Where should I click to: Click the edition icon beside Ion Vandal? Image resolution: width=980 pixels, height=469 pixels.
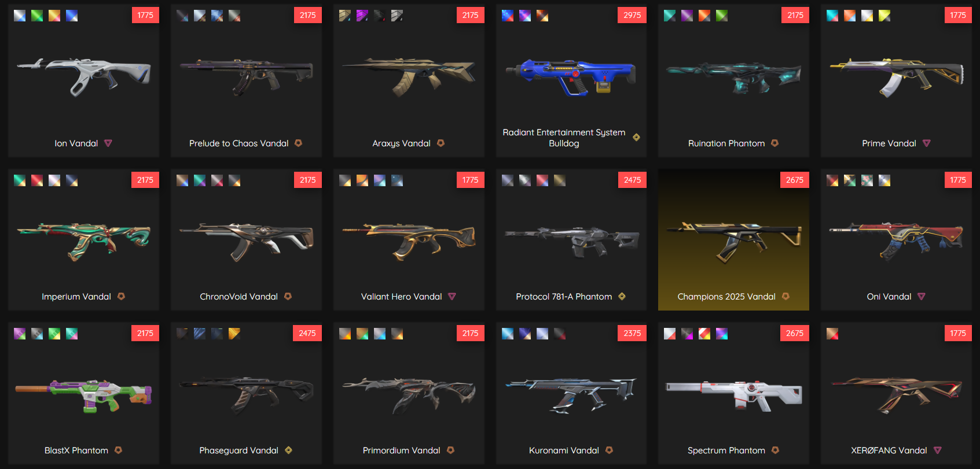108,143
